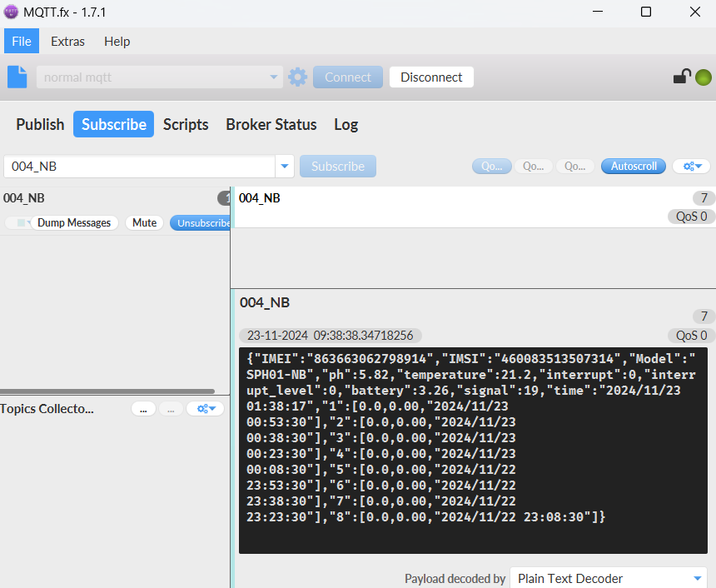
Task: Click the 7 badge in the message list row
Action: [x=704, y=198]
